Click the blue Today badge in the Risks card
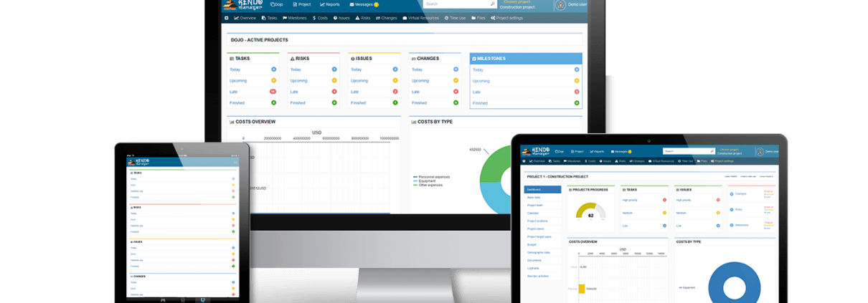The image size is (868, 303). click(x=334, y=69)
